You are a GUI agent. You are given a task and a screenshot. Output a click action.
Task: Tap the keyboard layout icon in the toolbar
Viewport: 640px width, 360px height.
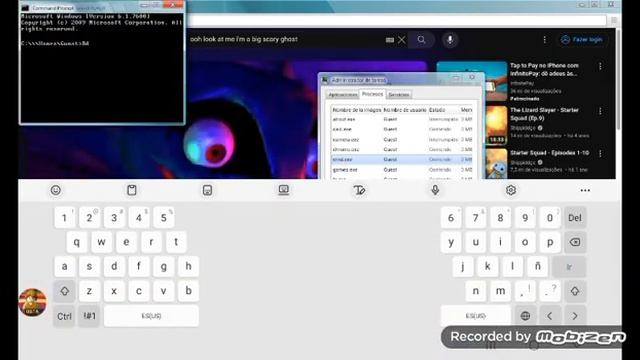point(283,190)
